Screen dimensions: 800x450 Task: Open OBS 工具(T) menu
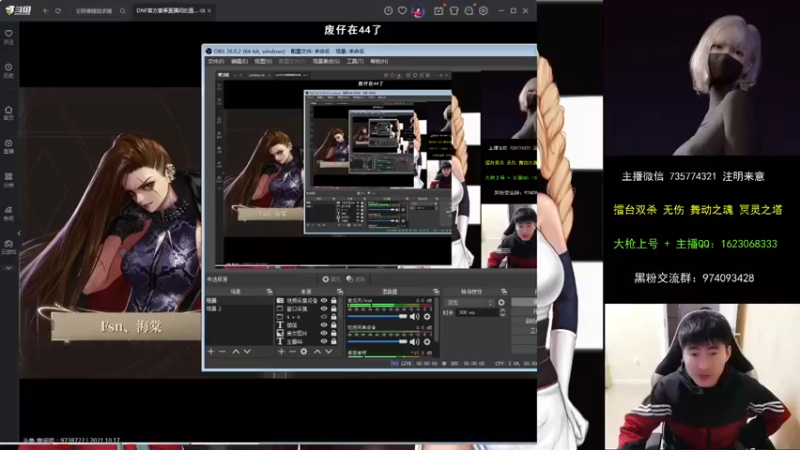355,61
